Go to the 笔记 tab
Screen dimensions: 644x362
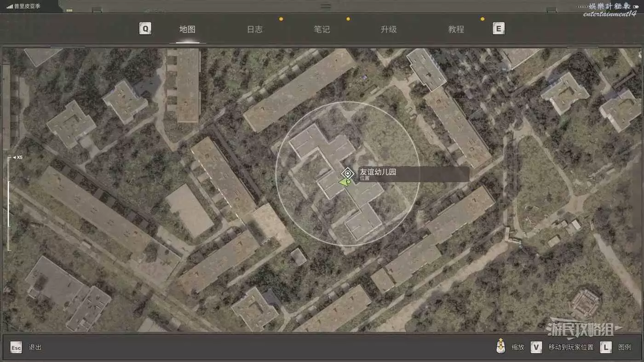point(322,29)
